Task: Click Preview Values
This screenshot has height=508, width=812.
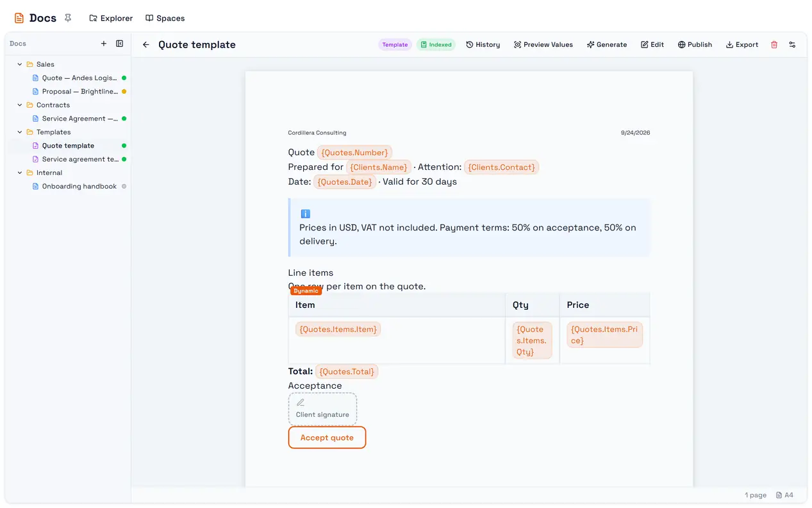Action: (x=543, y=45)
